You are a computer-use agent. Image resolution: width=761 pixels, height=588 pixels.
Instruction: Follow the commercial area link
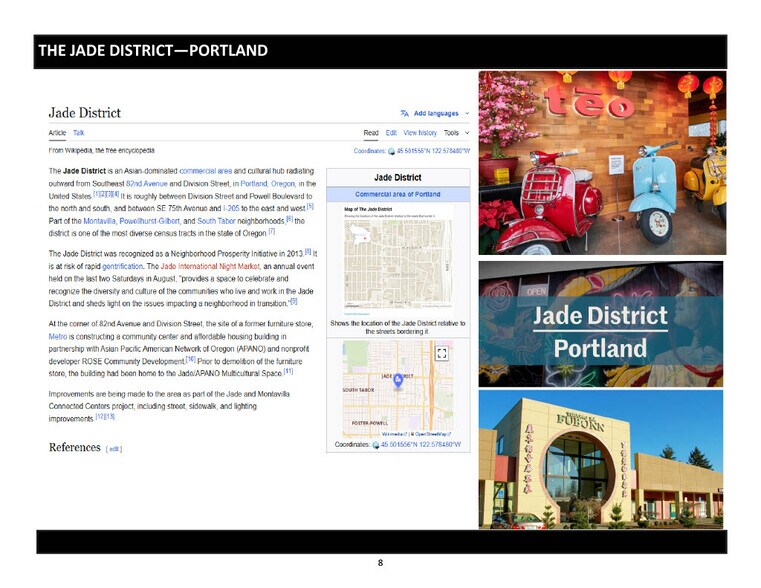click(x=206, y=171)
